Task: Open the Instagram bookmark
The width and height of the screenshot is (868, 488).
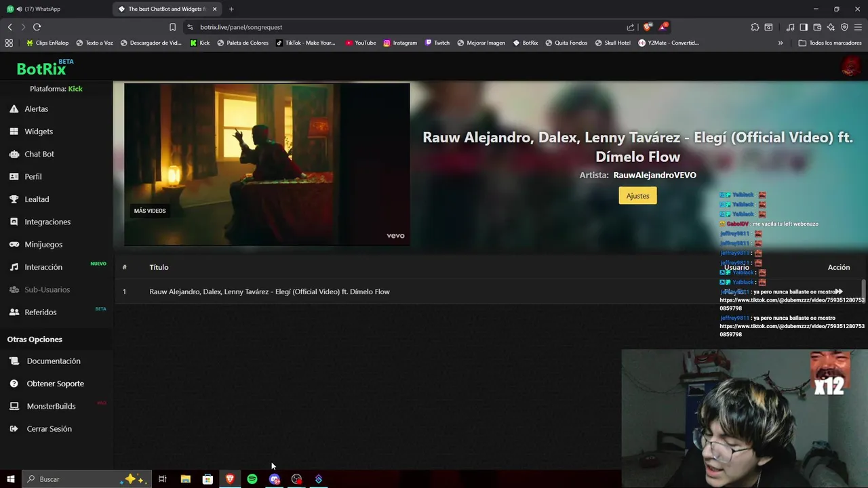Action: [400, 43]
